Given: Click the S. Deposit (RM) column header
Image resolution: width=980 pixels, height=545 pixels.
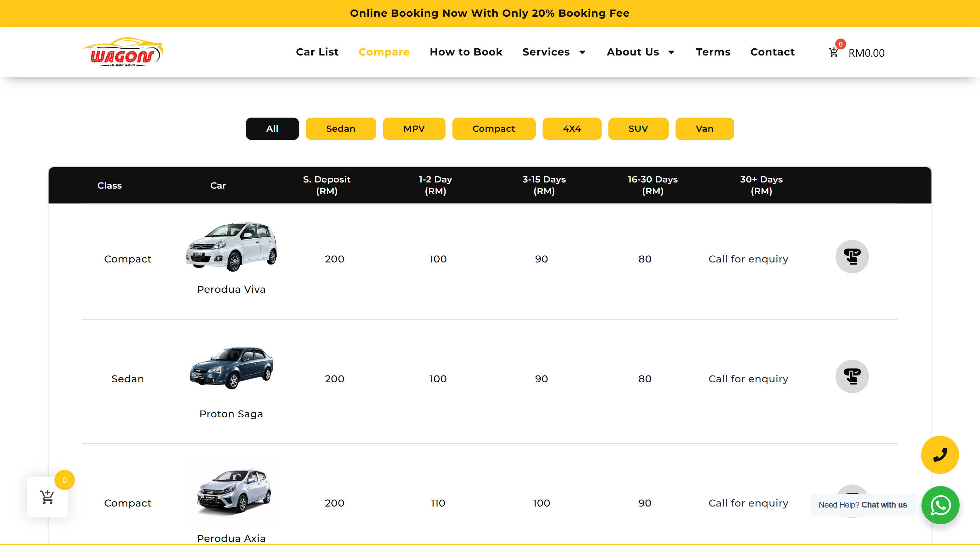Looking at the screenshot, I should 326,185.
